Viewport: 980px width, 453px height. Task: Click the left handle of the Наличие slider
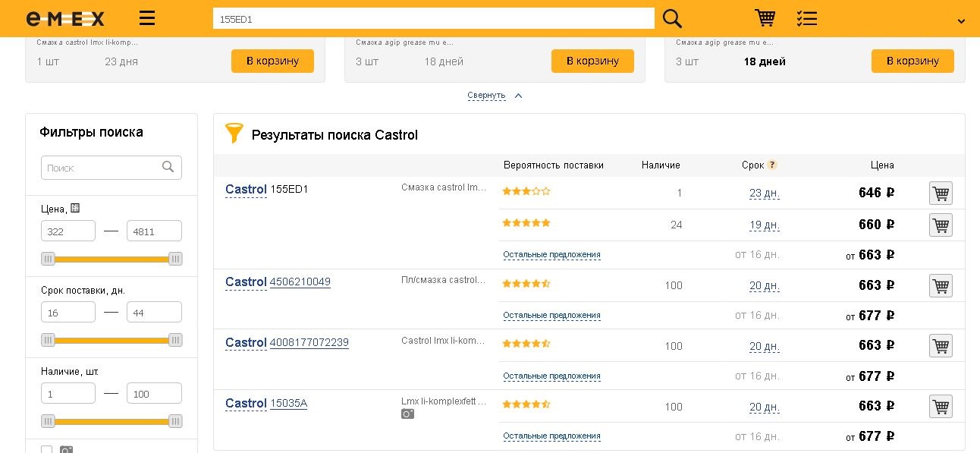(x=48, y=421)
